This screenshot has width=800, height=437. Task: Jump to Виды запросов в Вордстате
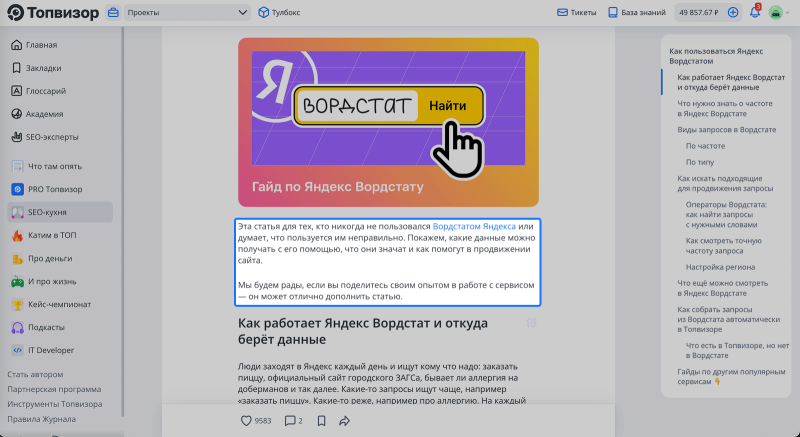tap(727, 130)
